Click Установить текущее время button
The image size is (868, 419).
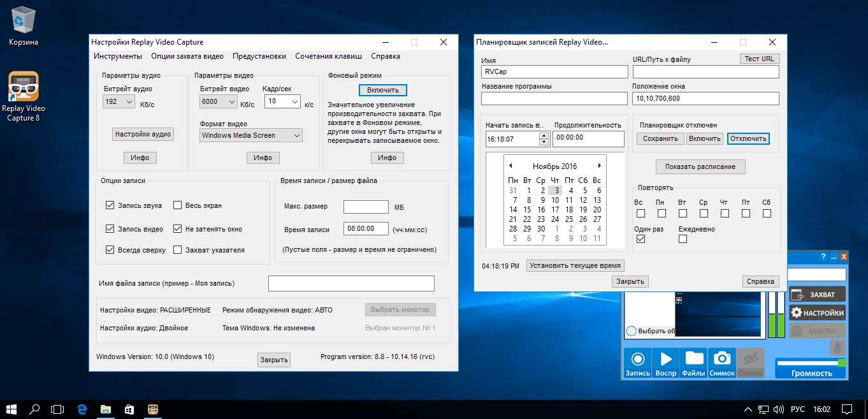tap(576, 265)
